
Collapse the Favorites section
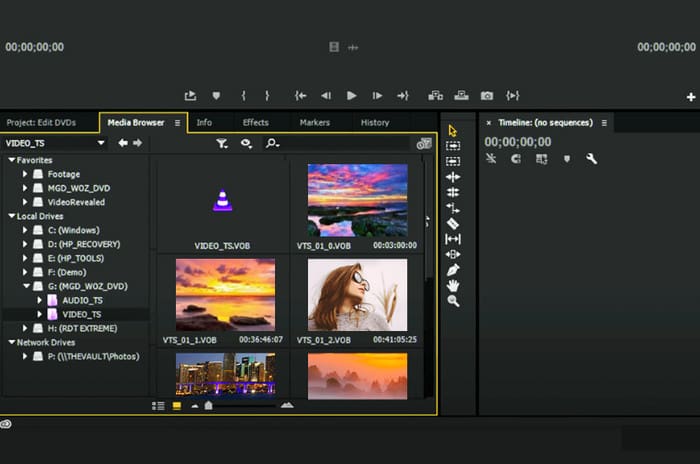(12, 159)
